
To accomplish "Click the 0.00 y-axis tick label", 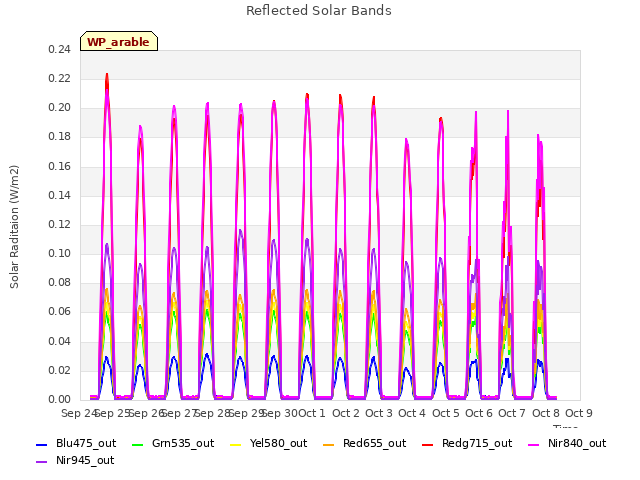I will point(59,400).
